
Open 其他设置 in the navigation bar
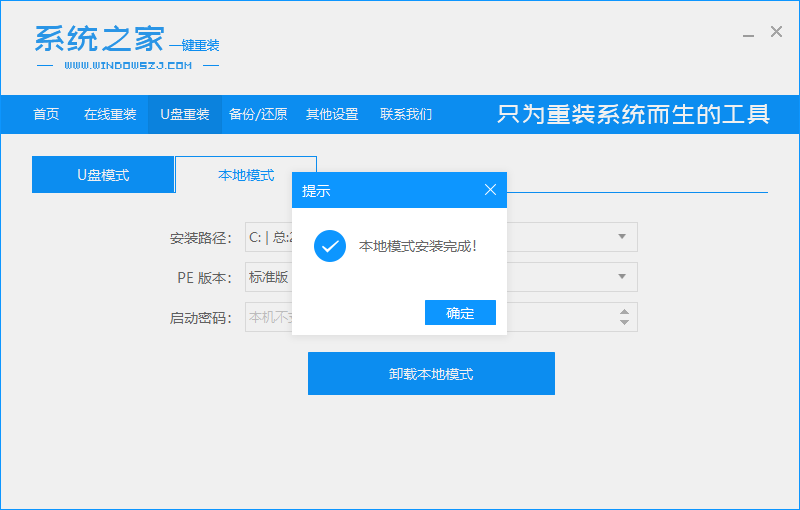[x=332, y=114]
